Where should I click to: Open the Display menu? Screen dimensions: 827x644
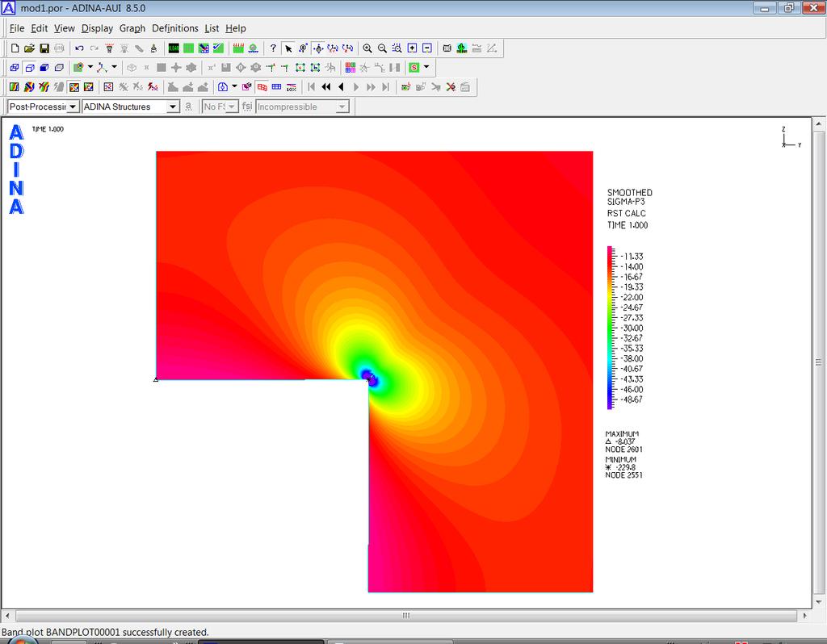point(97,28)
